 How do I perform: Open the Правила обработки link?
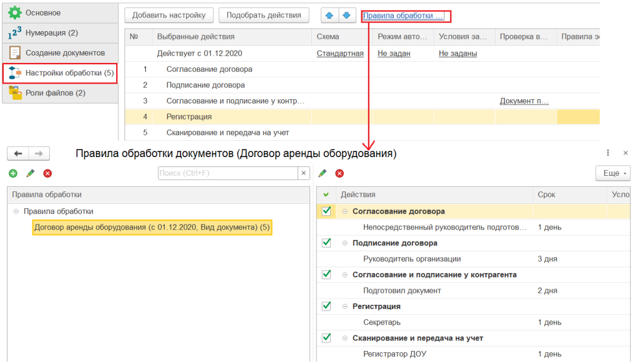click(404, 16)
